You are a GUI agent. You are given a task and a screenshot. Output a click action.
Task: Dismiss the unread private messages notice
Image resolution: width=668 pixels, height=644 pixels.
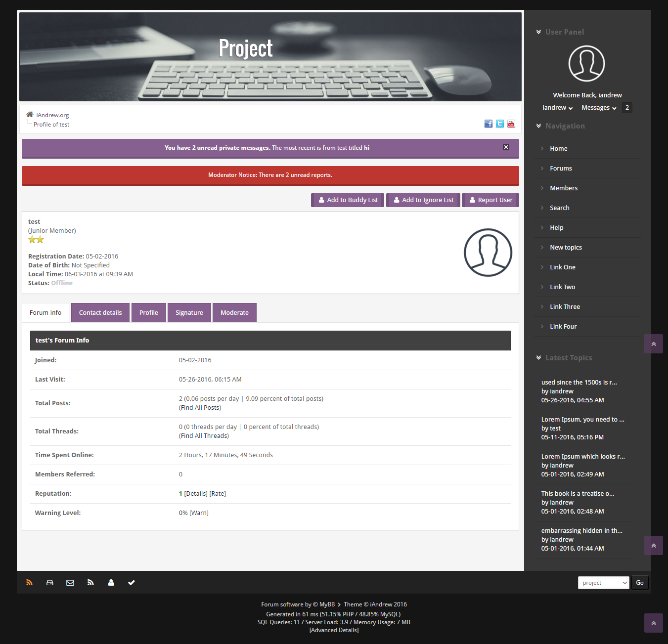[x=506, y=147]
